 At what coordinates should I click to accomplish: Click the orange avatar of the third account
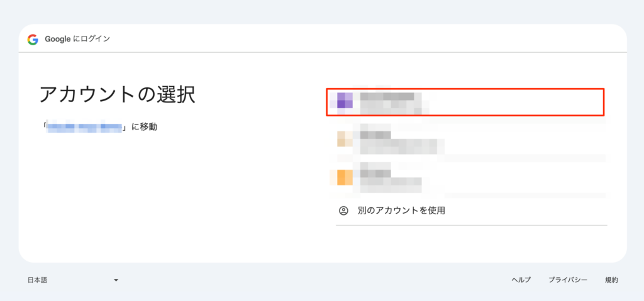(x=345, y=177)
